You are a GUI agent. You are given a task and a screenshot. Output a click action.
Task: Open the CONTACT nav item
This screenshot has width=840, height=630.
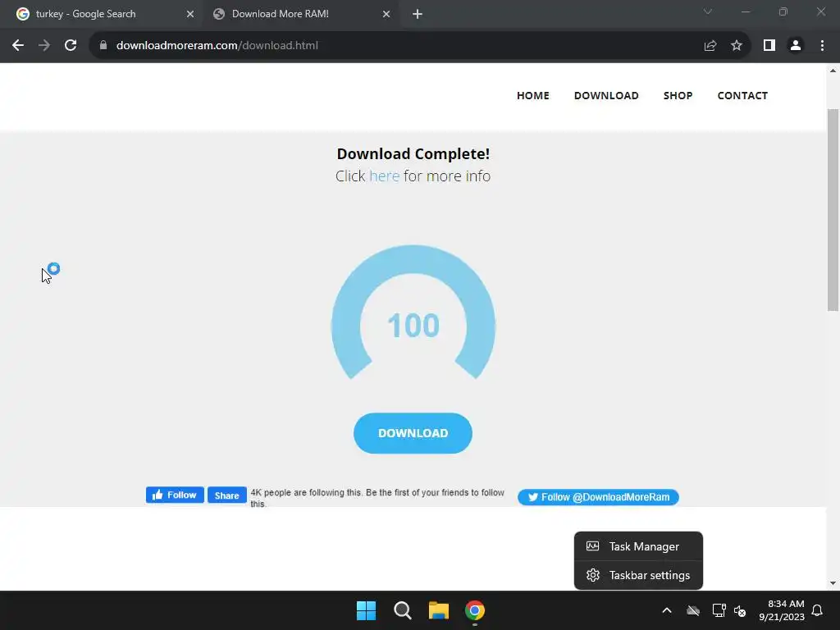point(742,95)
